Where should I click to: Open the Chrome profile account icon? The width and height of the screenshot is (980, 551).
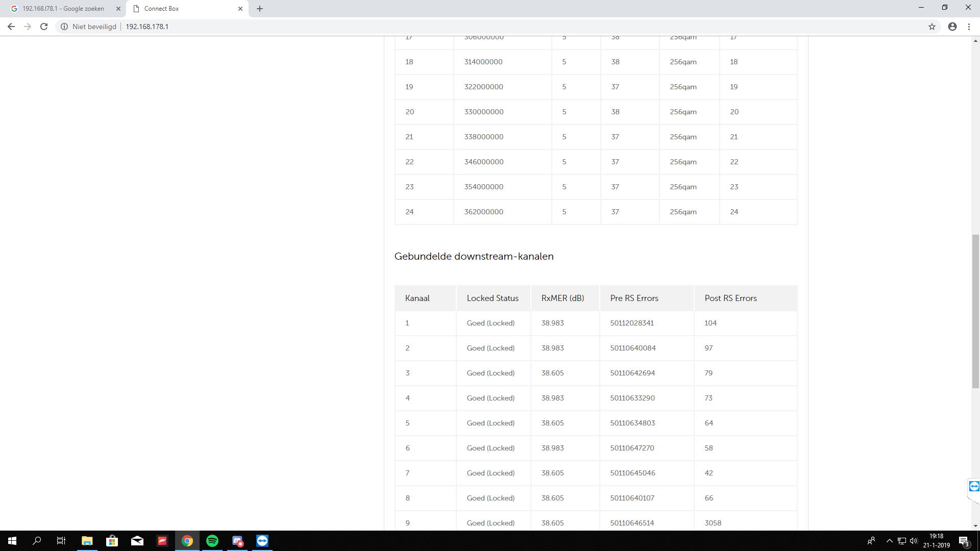(952, 27)
